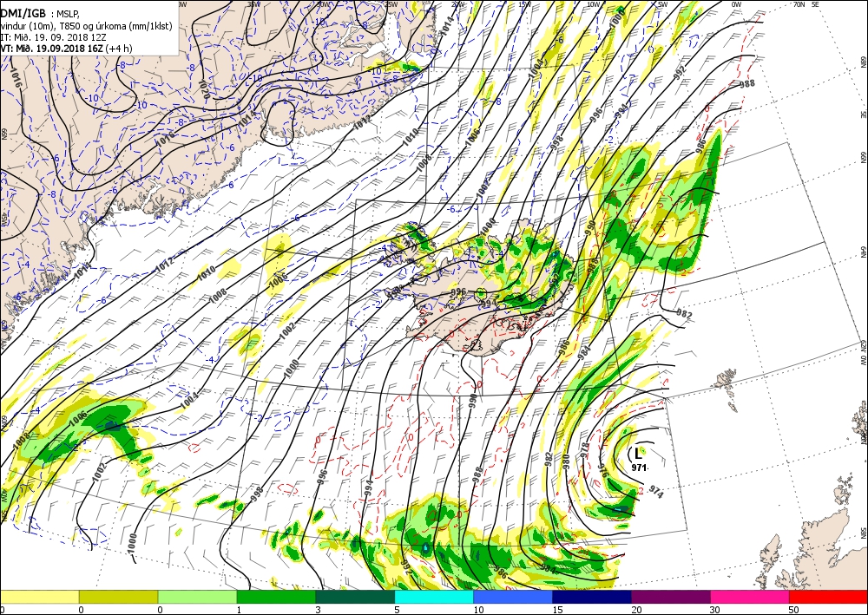Click the 10W longitude label
The height and width of the screenshot is (615, 868).
pyautogui.click(x=593, y=4)
